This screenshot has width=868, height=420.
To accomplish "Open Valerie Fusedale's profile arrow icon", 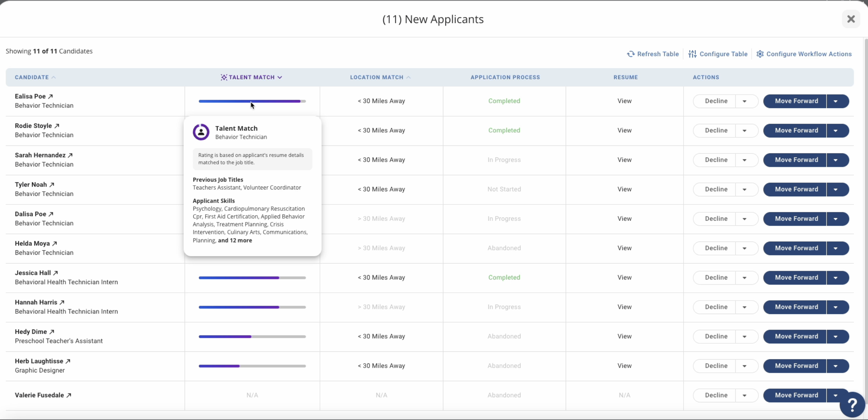I will (69, 395).
